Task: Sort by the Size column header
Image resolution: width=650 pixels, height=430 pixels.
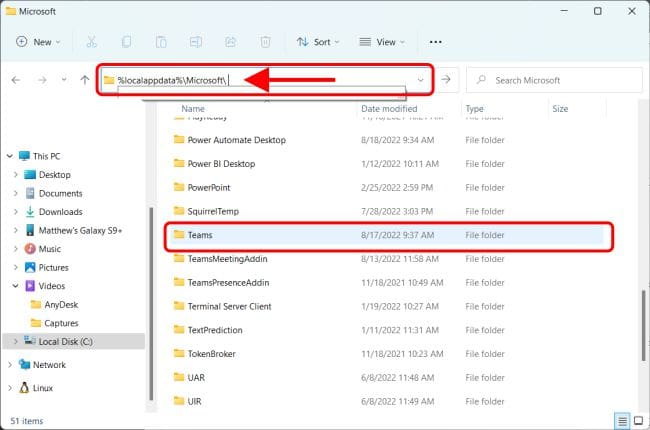Action: (x=560, y=109)
